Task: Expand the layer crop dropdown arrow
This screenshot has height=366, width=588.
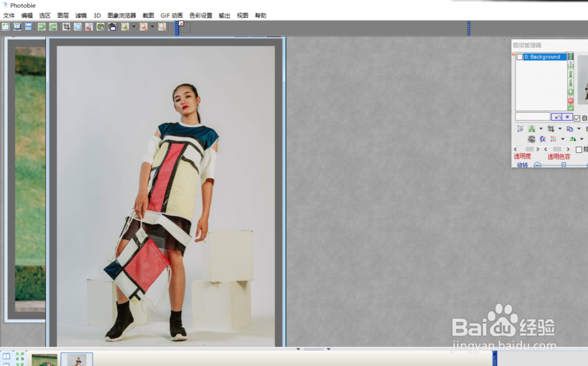Action: click(x=560, y=129)
